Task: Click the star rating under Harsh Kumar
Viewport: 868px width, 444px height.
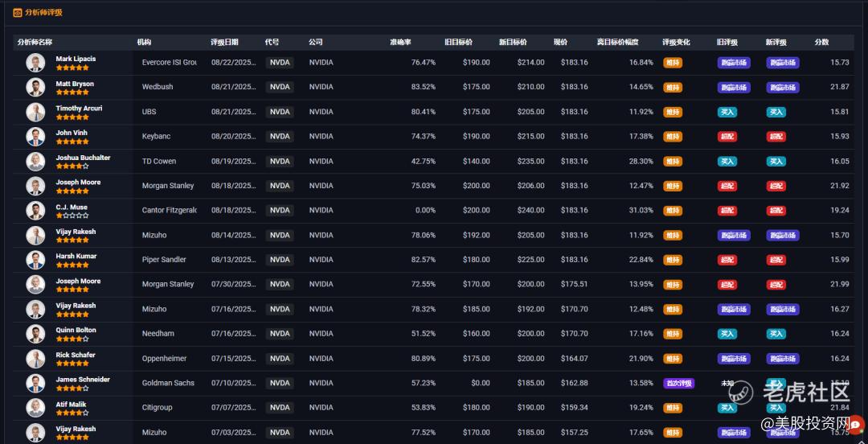Action: pos(72,265)
